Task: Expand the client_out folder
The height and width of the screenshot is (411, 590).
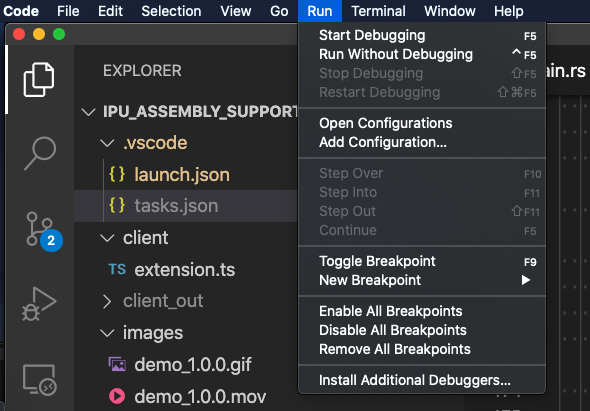Action: [x=108, y=301]
